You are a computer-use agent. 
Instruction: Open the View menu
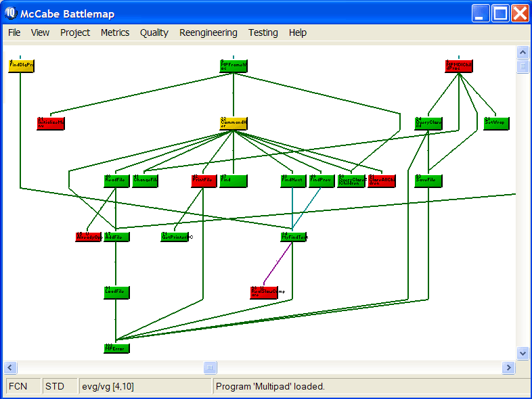click(x=40, y=32)
